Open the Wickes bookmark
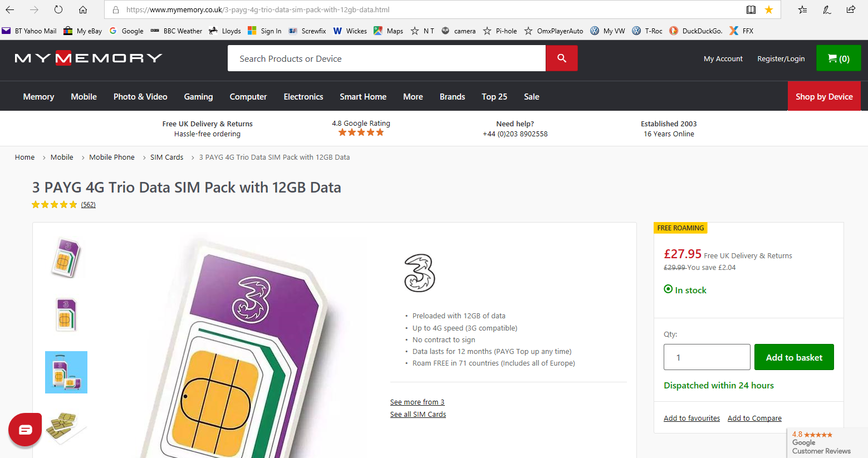Image resolution: width=868 pixels, height=458 pixels. [350, 31]
